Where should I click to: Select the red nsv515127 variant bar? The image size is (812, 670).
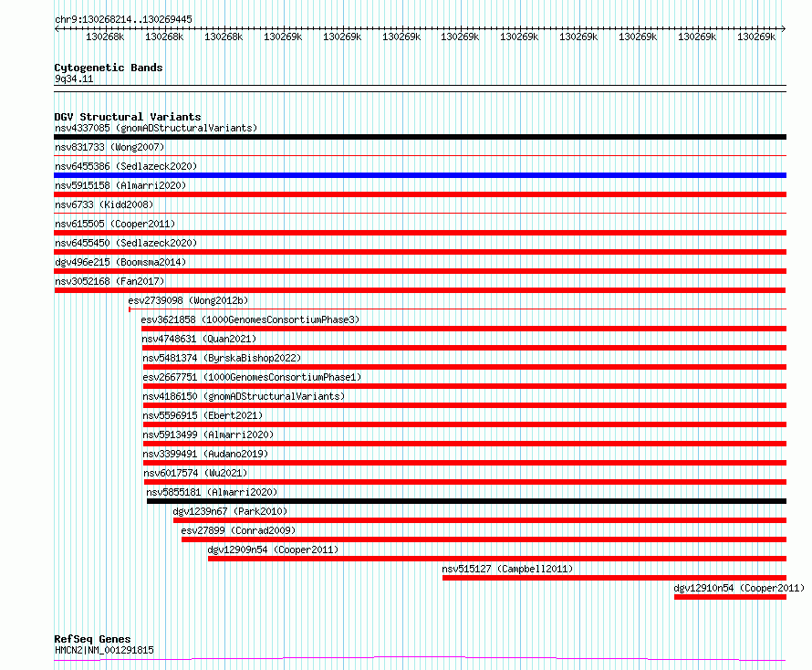click(614, 578)
